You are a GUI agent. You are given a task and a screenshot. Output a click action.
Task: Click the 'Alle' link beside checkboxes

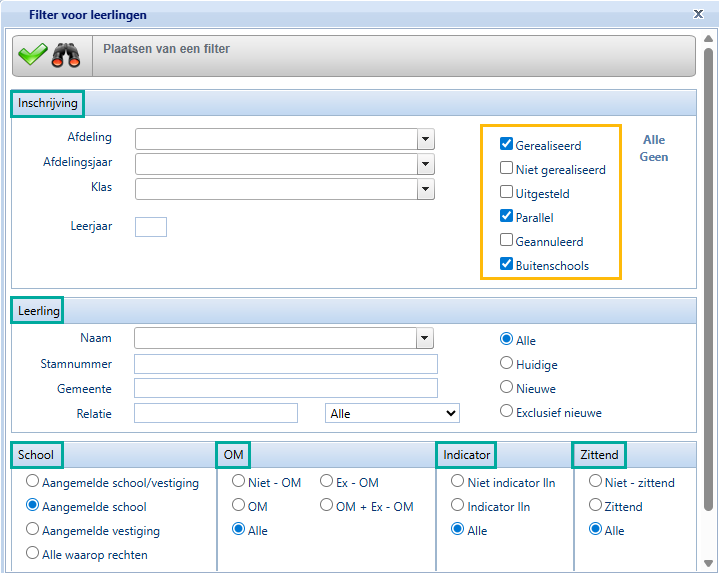point(653,140)
